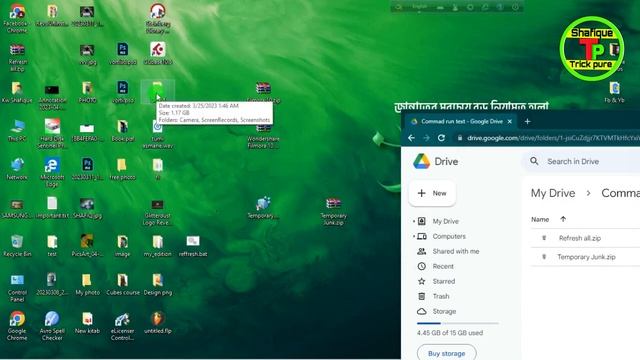Select the highlighted green folder icon
This screenshot has width=640, height=360.
coord(158,91)
